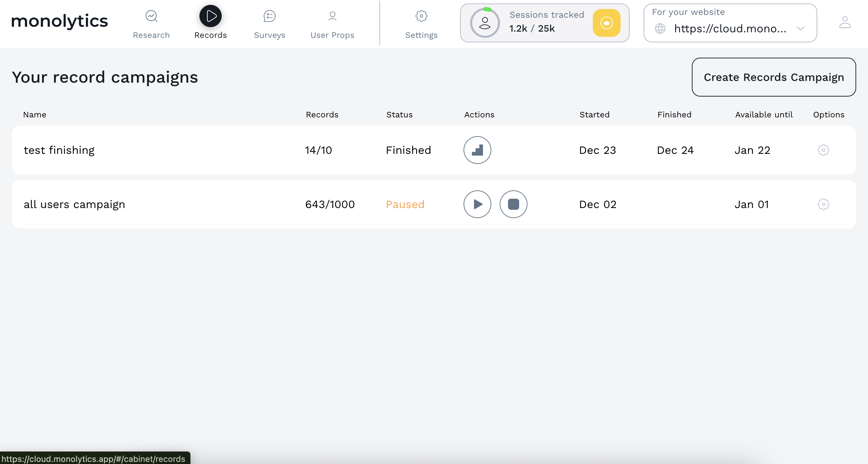
Task: Open the test finishing campaign row
Action: click(x=59, y=150)
